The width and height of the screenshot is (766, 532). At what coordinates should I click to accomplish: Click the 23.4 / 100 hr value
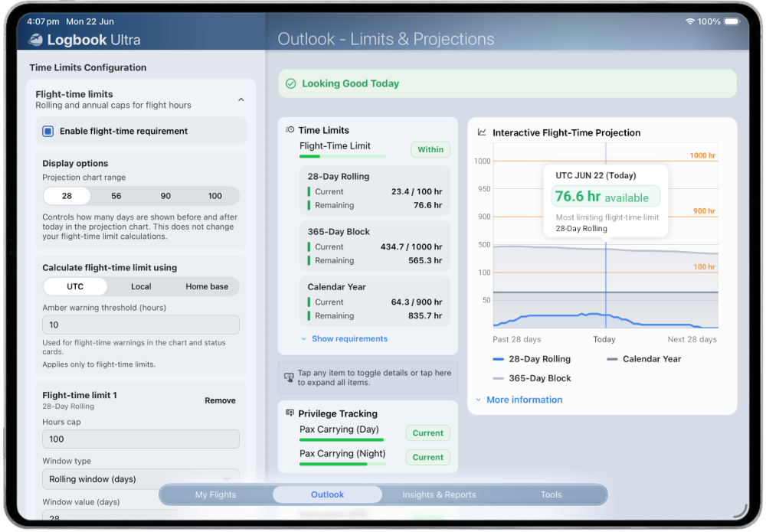tap(417, 192)
